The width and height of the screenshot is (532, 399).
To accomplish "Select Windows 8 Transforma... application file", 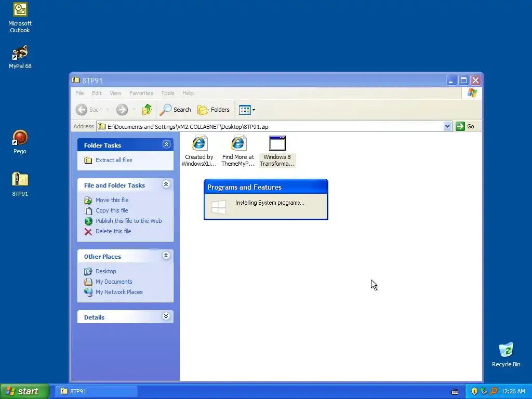I will pyautogui.click(x=277, y=151).
